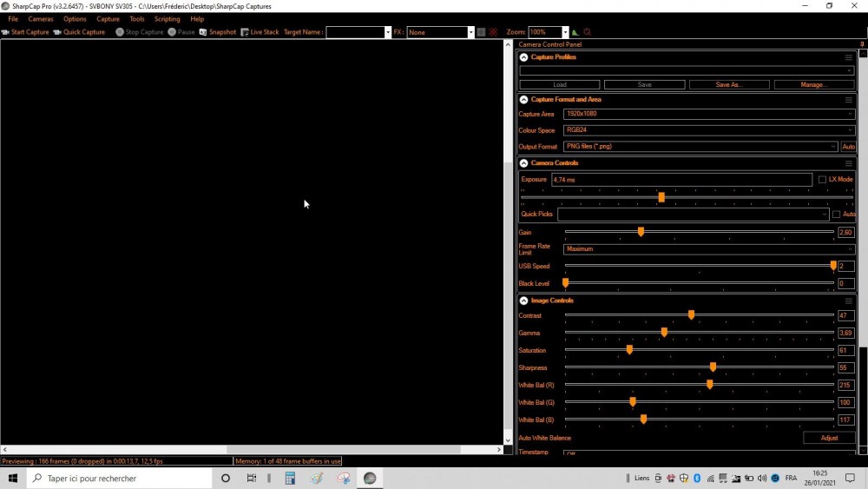This screenshot has height=489, width=868.
Task: Click the Manage... profiles button
Action: point(814,85)
